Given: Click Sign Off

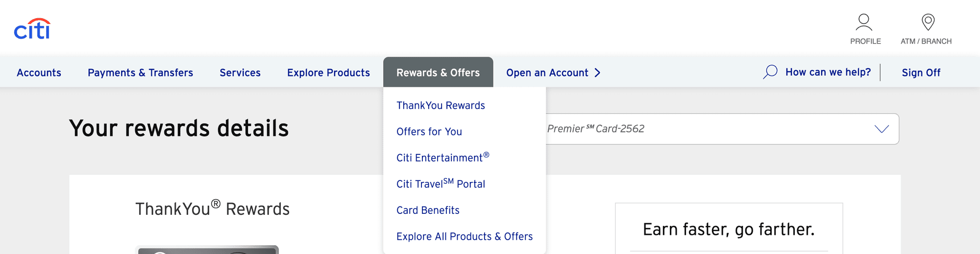Looking at the screenshot, I should point(921,73).
